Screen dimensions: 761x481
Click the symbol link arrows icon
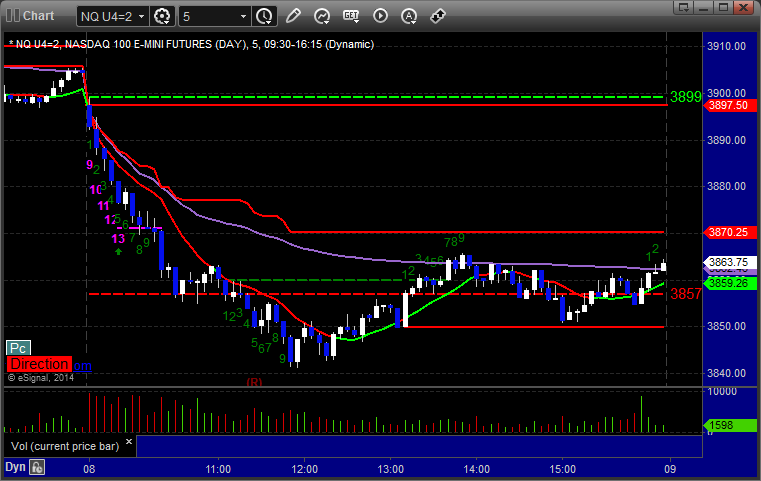point(438,16)
